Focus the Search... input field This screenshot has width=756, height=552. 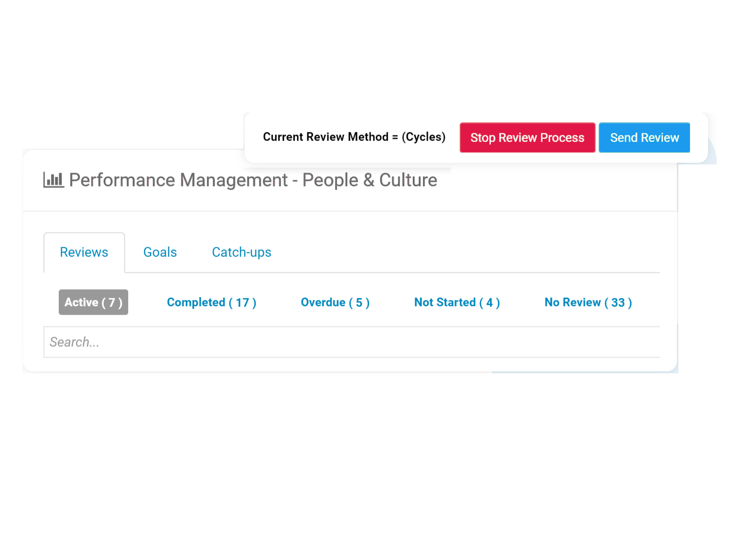(352, 342)
